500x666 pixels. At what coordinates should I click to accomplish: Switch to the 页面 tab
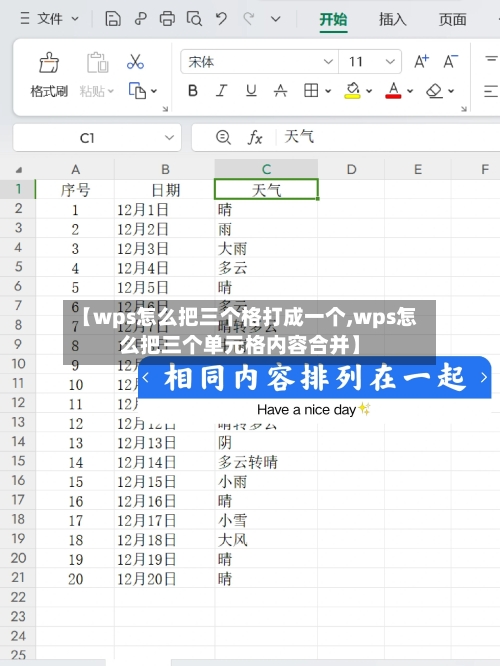pyautogui.click(x=452, y=20)
